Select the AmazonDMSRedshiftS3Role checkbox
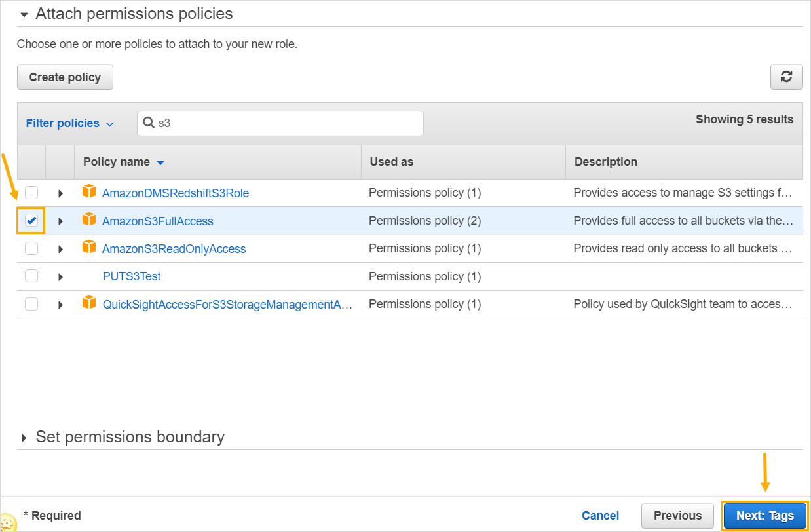Viewport: 811px width, 532px height. [31, 193]
